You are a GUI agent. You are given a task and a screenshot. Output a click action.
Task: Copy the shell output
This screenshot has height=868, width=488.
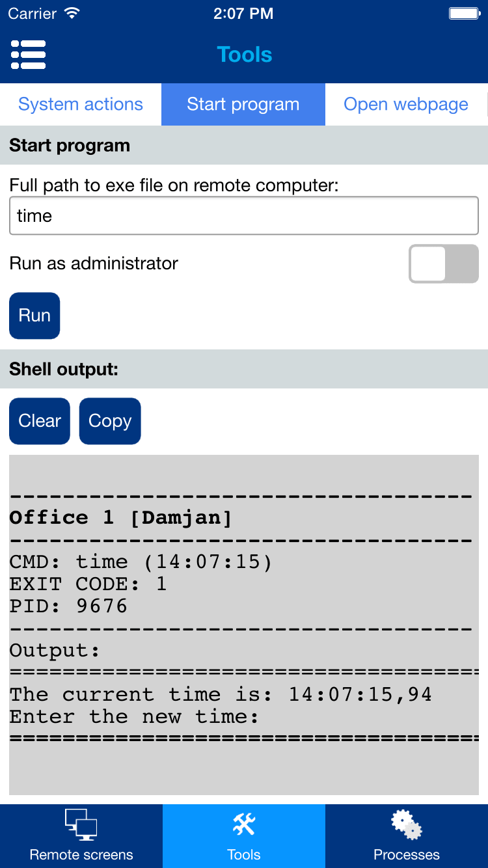coord(110,421)
